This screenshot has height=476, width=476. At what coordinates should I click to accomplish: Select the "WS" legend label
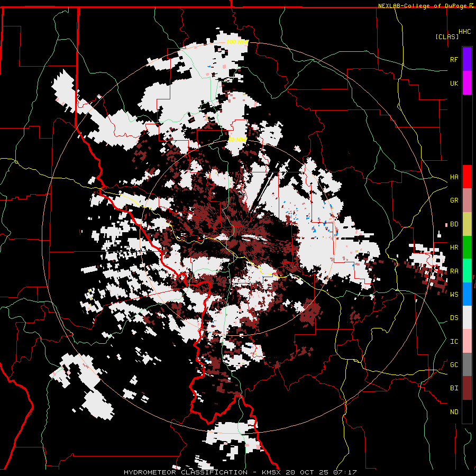(454, 295)
